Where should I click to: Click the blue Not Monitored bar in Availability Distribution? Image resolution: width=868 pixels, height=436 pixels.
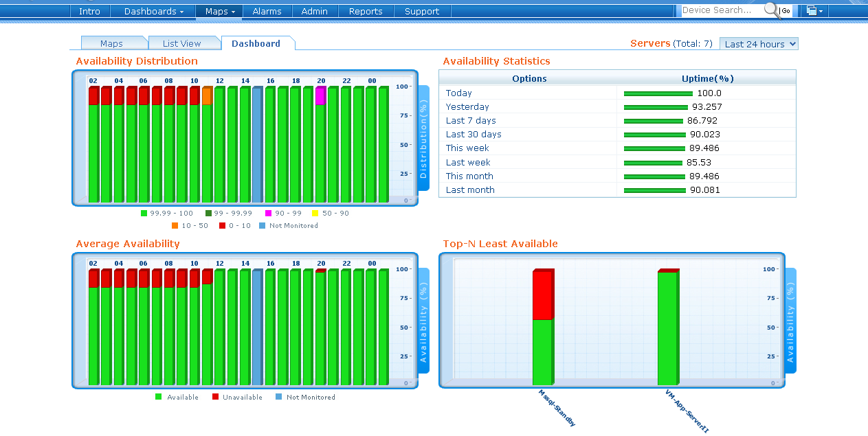click(x=257, y=144)
